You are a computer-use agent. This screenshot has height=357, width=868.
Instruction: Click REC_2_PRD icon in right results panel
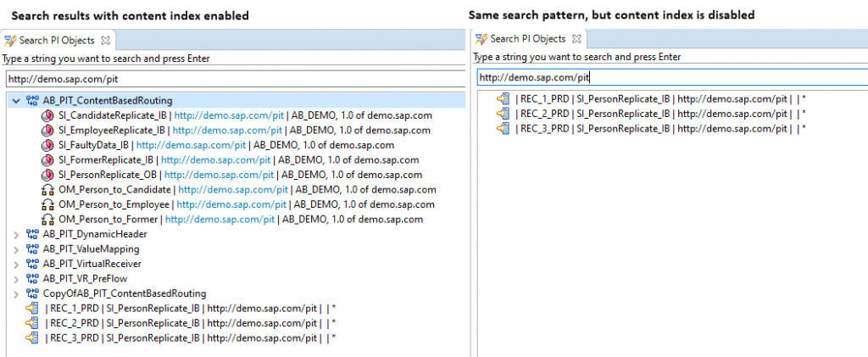click(503, 114)
